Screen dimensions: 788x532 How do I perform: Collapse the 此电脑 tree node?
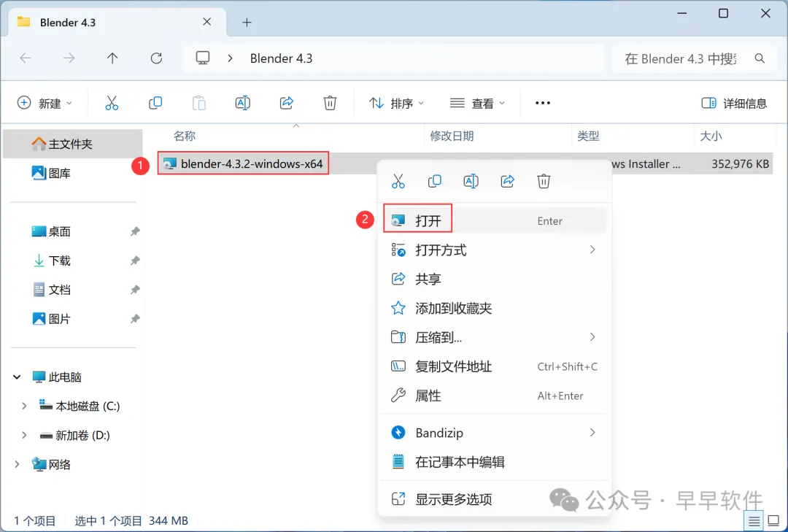click(17, 377)
